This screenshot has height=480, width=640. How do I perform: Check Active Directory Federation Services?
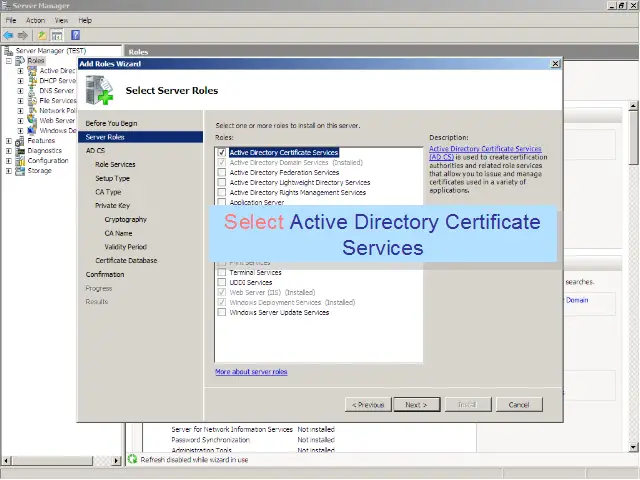(222, 173)
